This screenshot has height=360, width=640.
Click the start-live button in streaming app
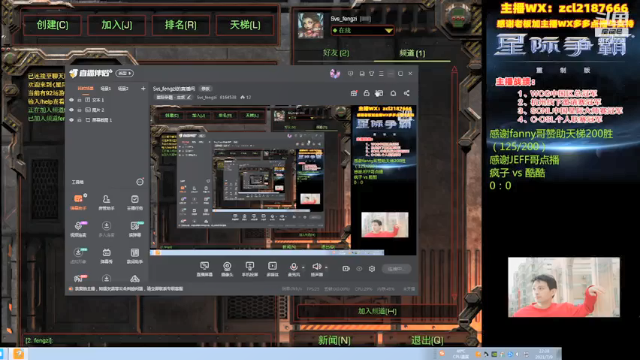pyautogui.click(x=395, y=269)
